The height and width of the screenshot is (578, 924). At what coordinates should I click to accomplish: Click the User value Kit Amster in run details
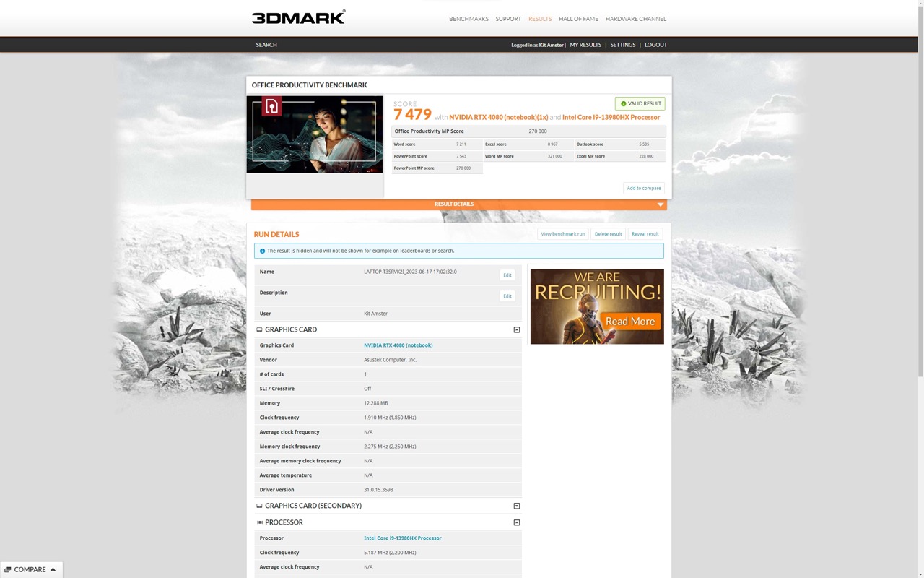[x=375, y=314]
